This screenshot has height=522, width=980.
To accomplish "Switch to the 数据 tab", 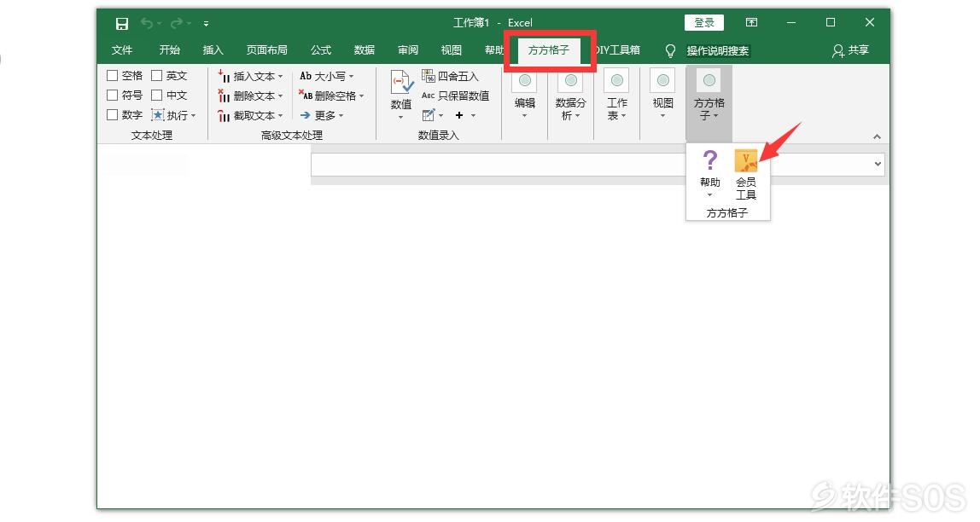I will click(365, 50).
